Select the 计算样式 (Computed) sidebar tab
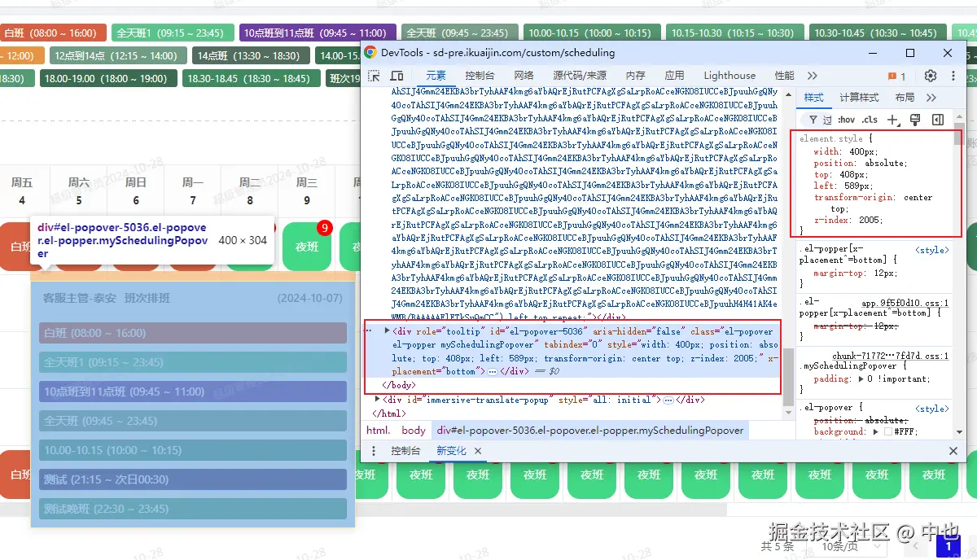The height and width of the screenshot is (560, 977). (859, 98)
